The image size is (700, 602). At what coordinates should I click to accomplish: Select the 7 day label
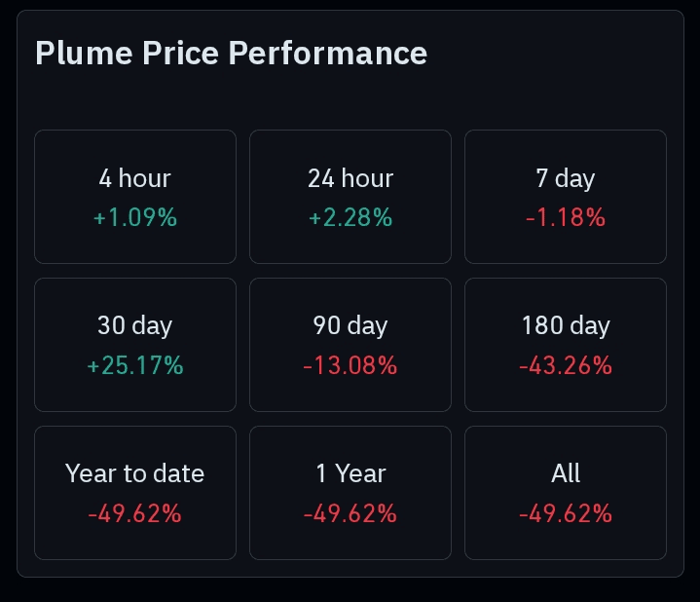click(x=566, y=178)
